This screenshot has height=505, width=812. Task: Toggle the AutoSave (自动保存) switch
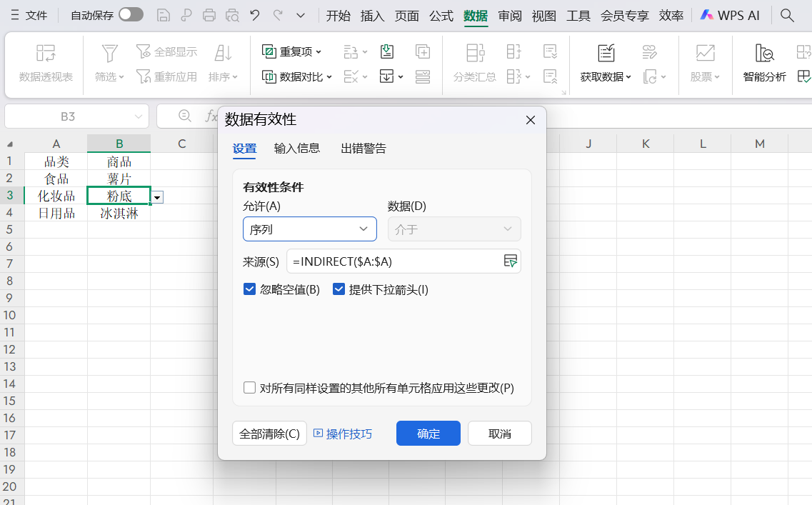131,15
